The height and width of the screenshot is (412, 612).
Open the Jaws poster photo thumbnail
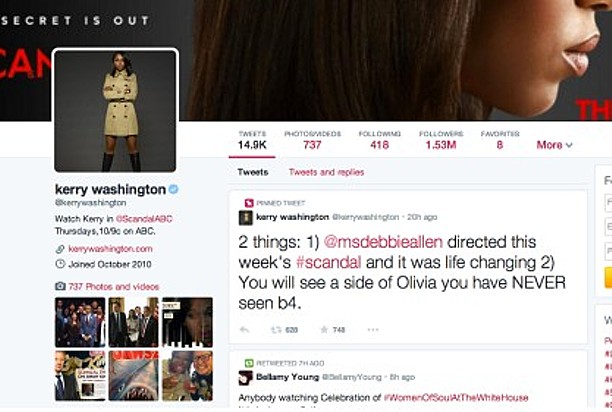pyautogui.click(x=133, y=375)
